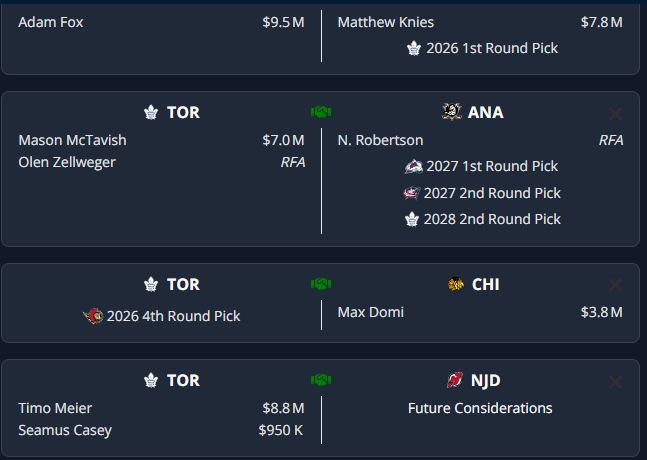
Task: Remove the Anaheim trade with its X button
Action: [x=615, y=113]
